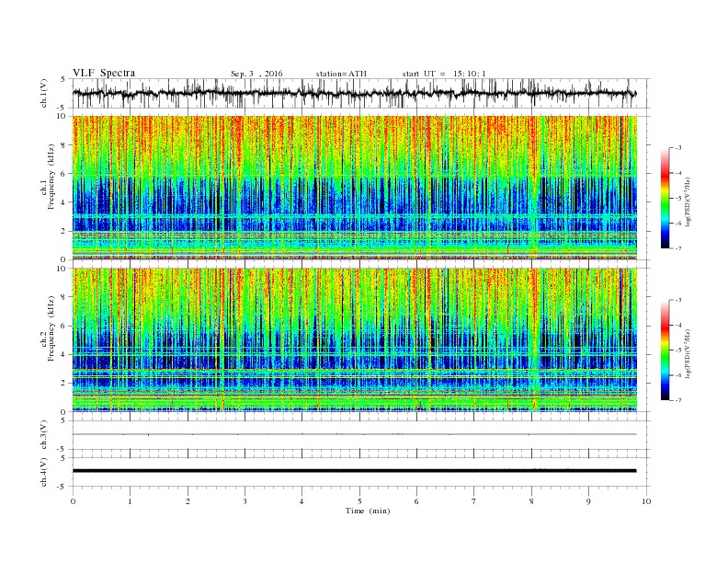
Task: Click the ch.4 thick black voltage trace
Action: pos(354,471)
